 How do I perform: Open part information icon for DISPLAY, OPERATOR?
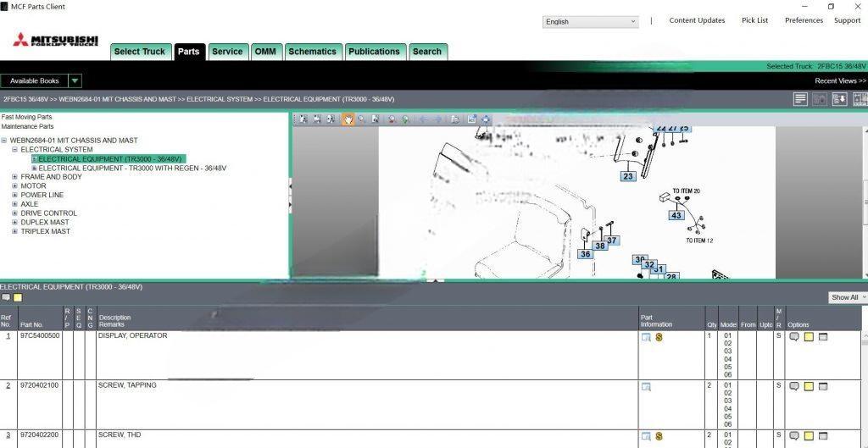pyautogui.click(x=646, y=337)
